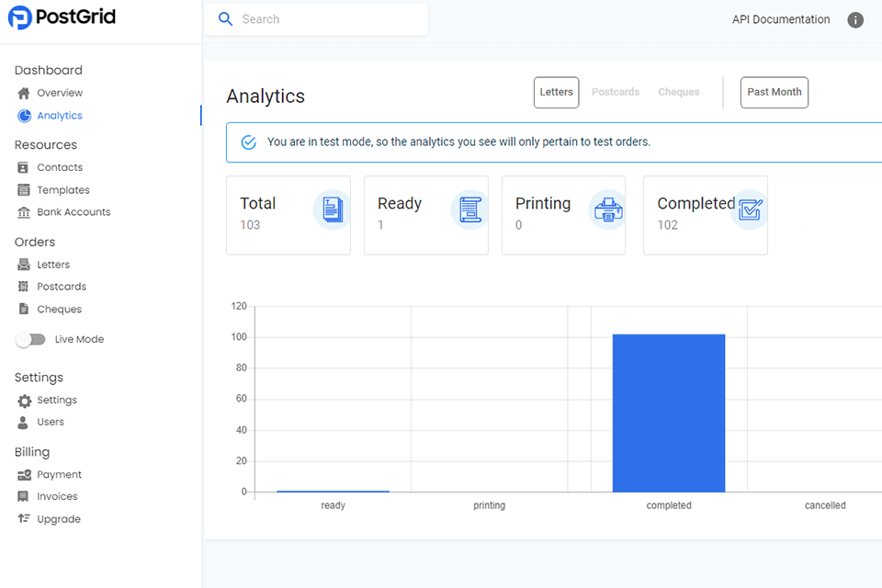Viewport: 882px width, 588px height.
Task: Open Payment under Billing
Action: (57, 474)
